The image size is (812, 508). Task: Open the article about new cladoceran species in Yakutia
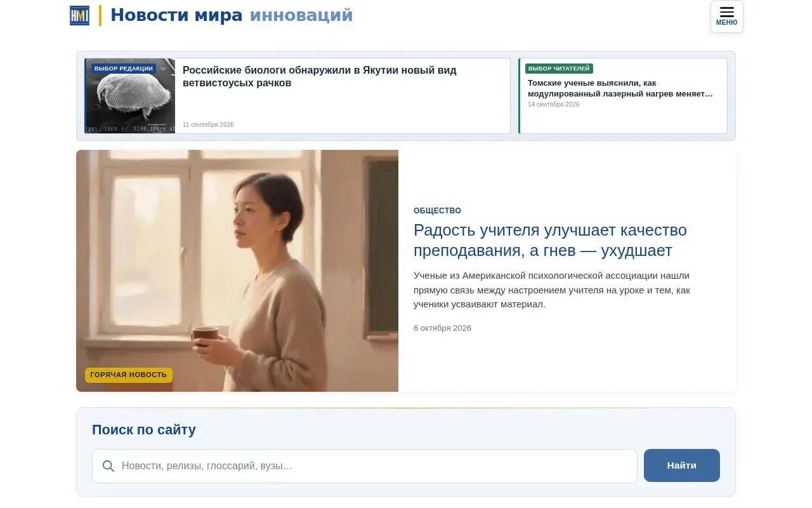(320, 76)
